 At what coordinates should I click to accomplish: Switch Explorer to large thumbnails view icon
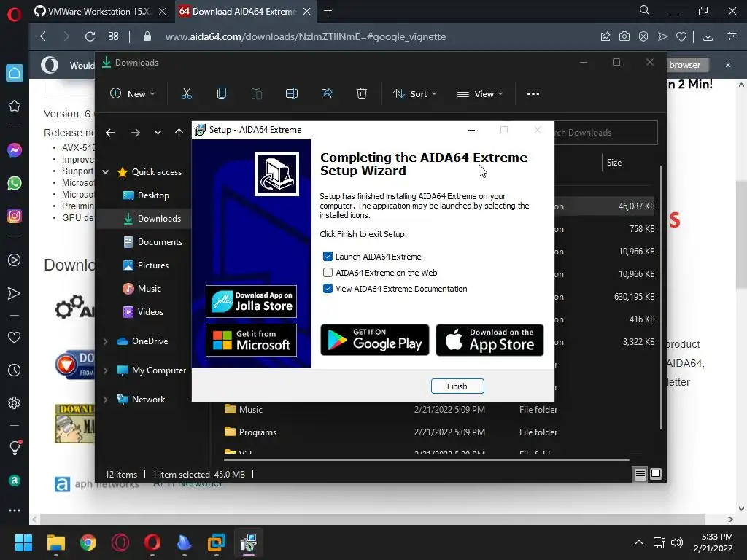[656, 474]
